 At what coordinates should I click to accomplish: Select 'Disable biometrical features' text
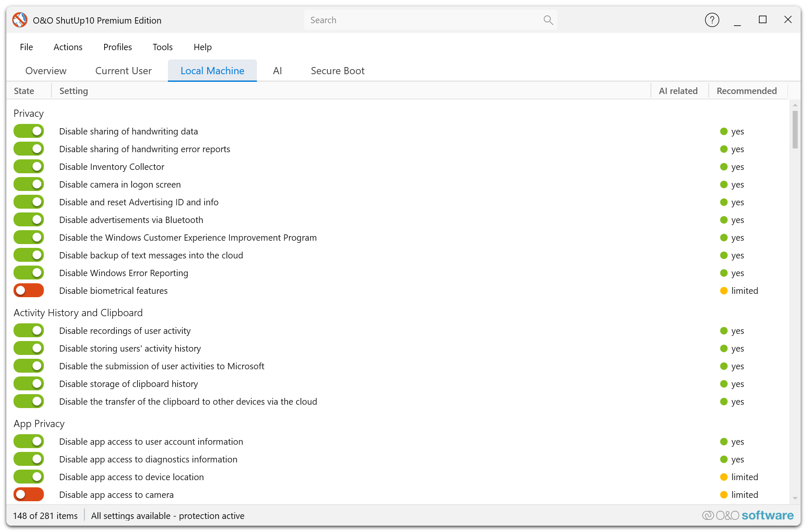point(113,290)
